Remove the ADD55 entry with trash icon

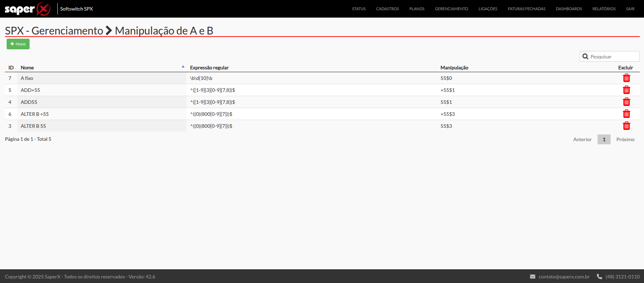click(x=626, y=102)
